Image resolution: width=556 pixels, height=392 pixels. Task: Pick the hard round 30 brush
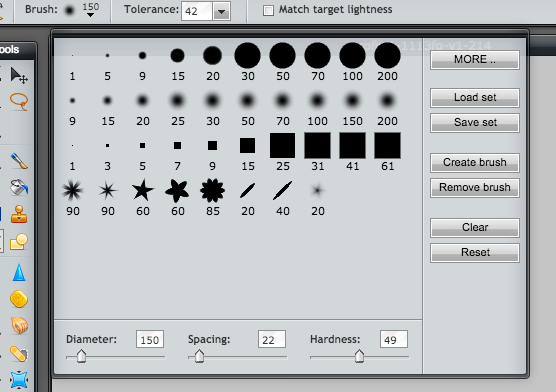[x=248, y=56]
